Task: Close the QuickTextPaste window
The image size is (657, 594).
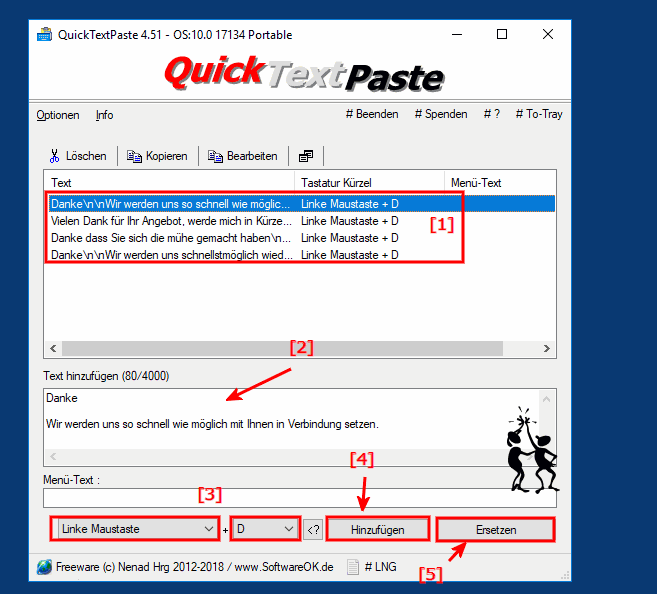Action: (548, 34)
